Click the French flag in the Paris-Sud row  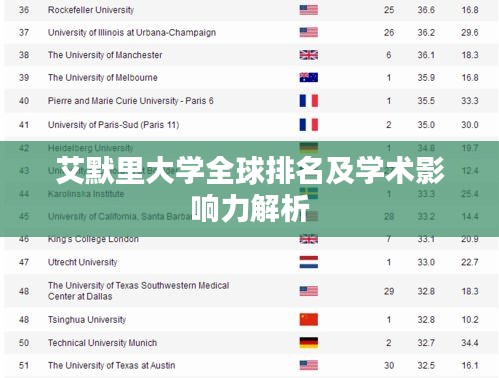pos(308,125)
